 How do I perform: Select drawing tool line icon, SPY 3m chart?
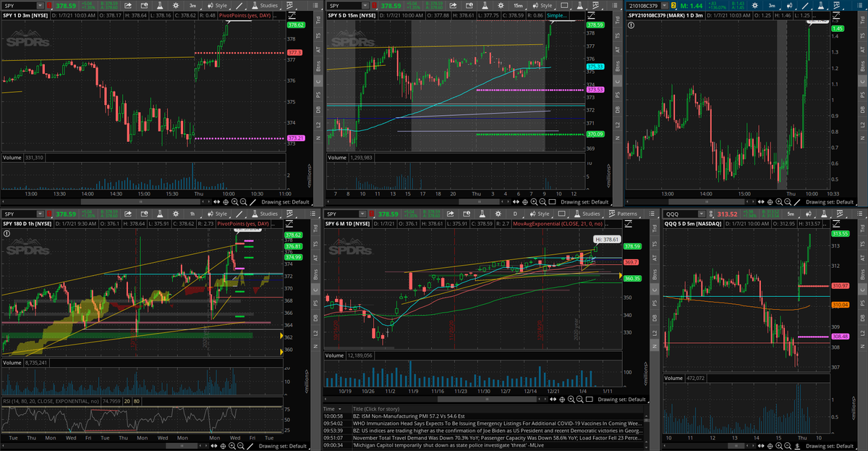(x=239, y=5)
